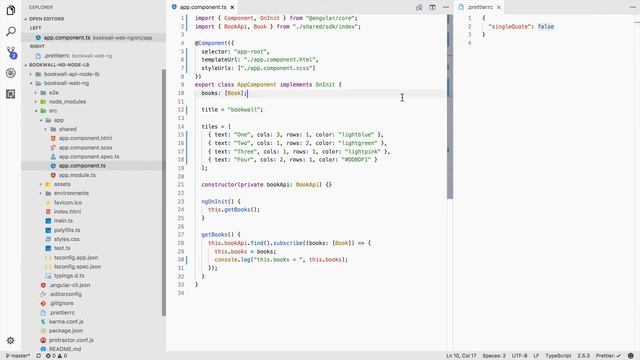Open app.module.ts in file tree
640x360 pixels.
(77, 175)
